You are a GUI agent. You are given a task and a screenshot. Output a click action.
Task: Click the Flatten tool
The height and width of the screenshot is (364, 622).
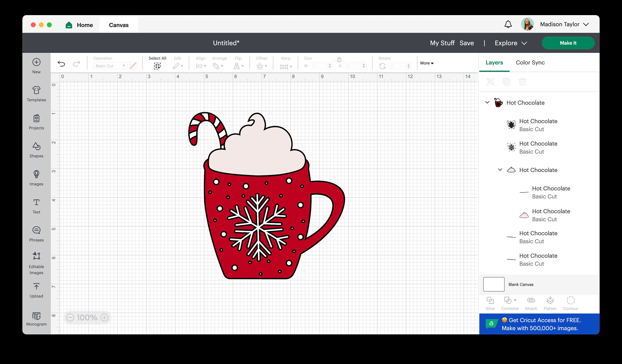(x=550, y=303)
